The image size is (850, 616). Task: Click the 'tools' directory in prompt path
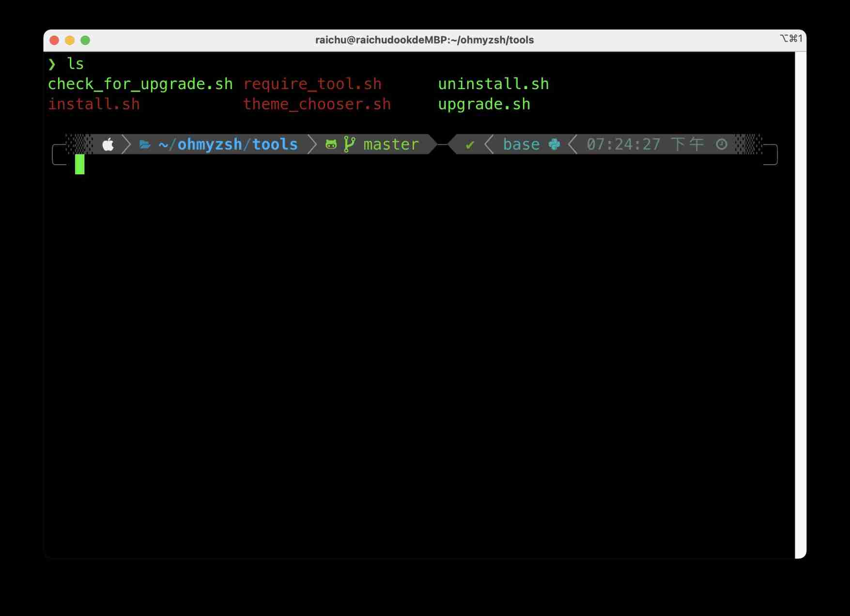[x=275, y=144]
